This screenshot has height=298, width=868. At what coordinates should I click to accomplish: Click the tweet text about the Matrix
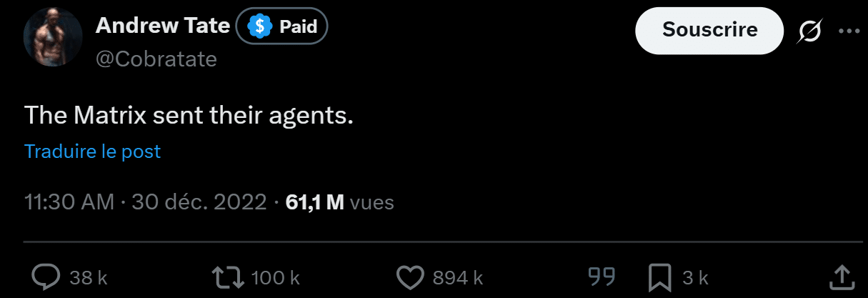pyautogui.click(x=189, y=114)
